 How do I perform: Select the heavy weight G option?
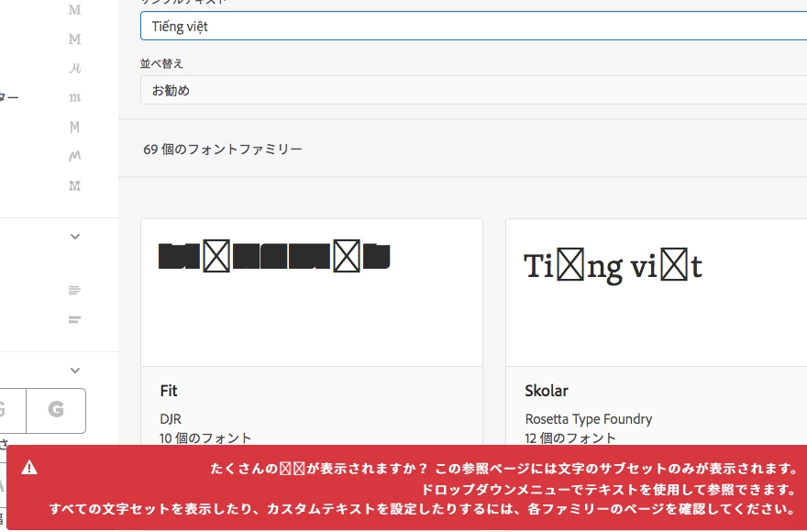(56, 410)
